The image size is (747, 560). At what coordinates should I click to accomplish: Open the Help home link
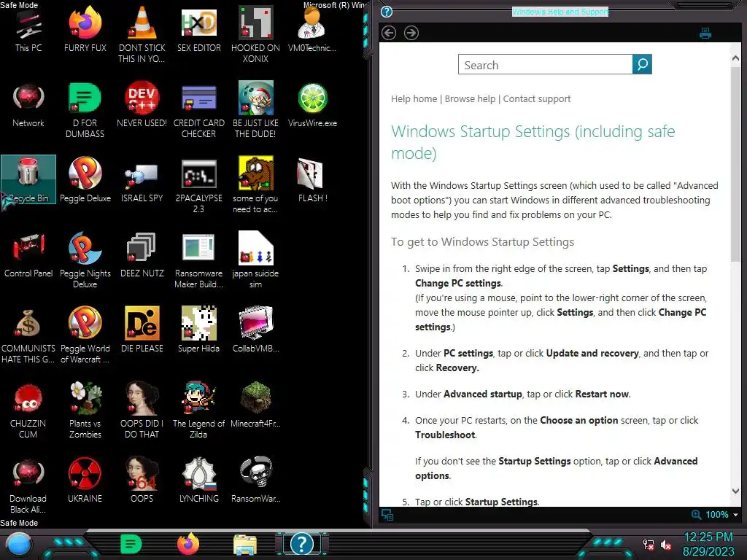(414, 99)
